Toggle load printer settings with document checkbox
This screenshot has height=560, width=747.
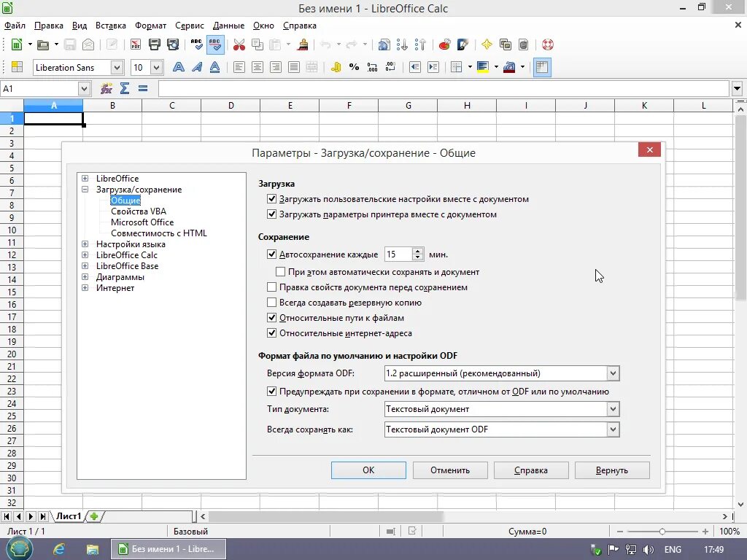(271, 214)
